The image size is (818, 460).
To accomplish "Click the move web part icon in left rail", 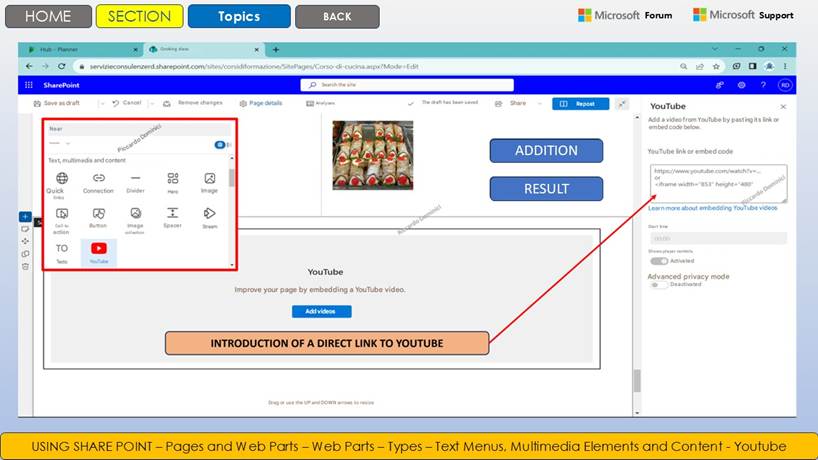I will click(x=25, y=241).
